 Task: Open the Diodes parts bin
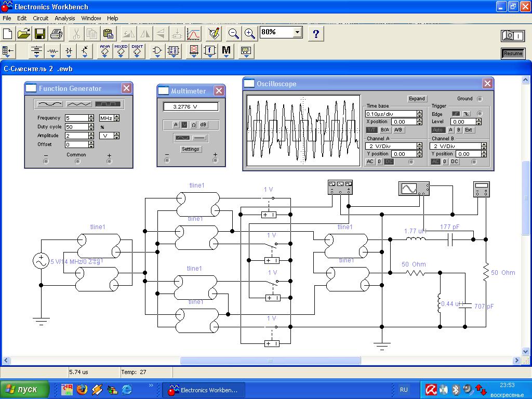pyautogui.click(x=69, y=51)
